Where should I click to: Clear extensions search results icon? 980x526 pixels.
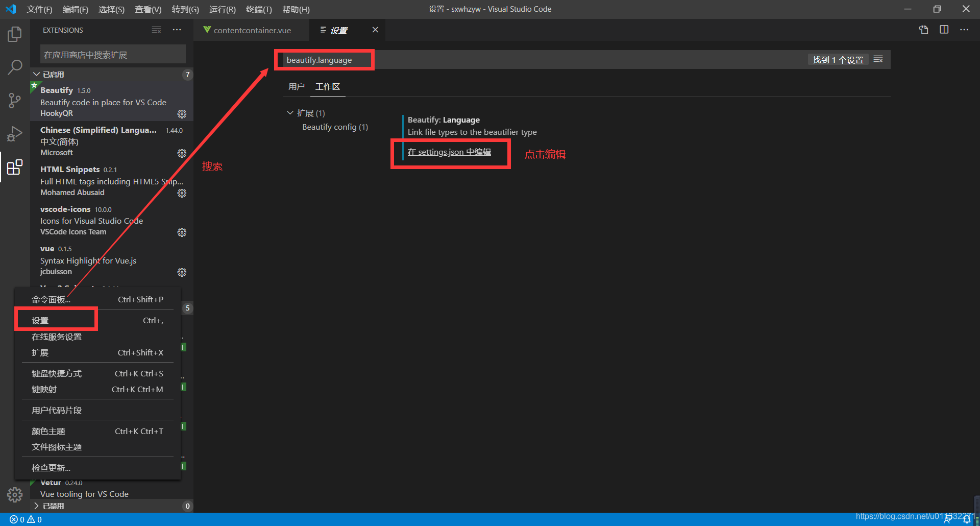click(156, 30)
